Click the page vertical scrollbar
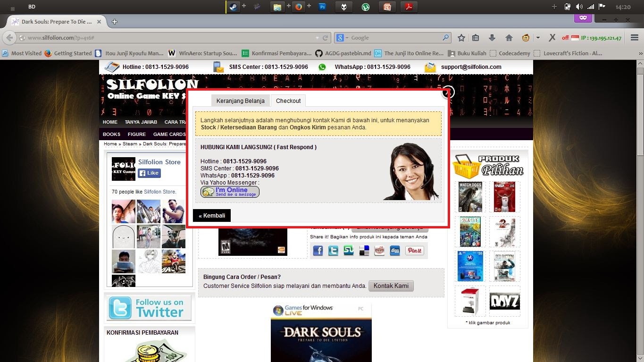The width and height of the screenshot is (644, 362). click(640, 112)
